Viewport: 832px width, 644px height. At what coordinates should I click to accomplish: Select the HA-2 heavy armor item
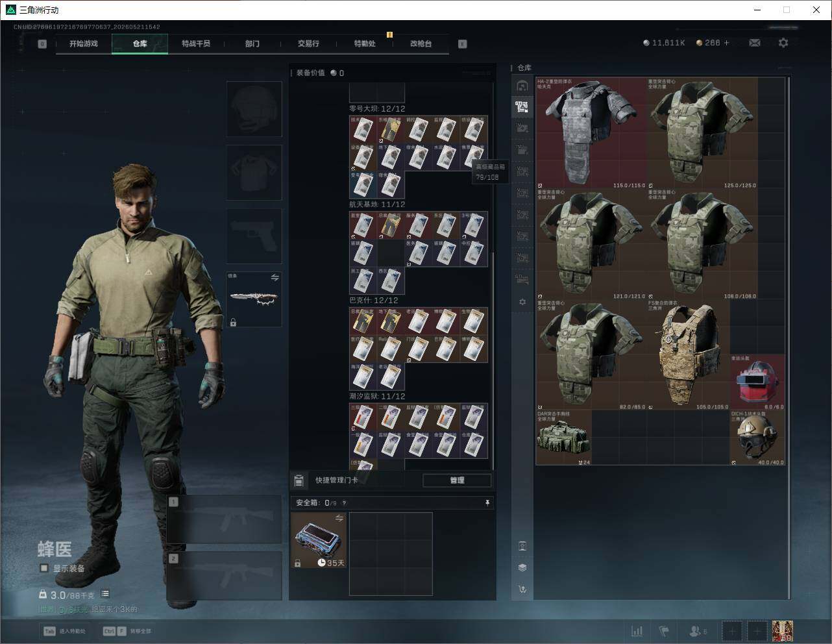point(591,133)
